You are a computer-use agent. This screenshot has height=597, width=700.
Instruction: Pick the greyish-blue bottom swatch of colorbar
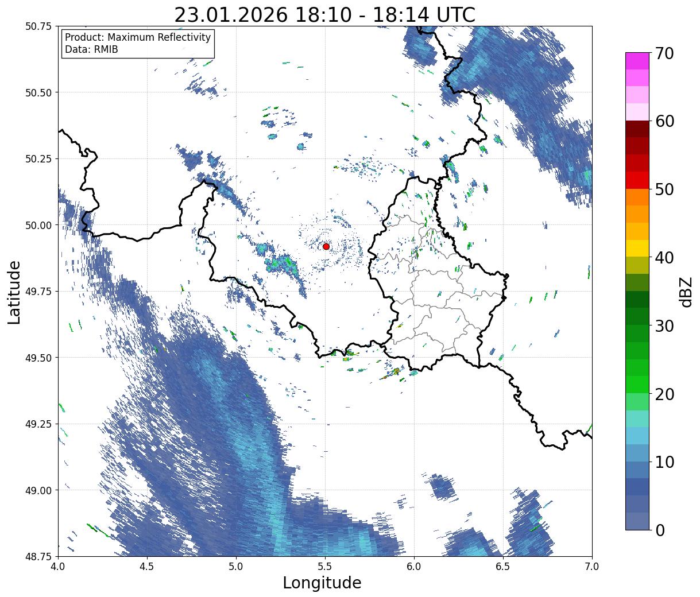click(x=637, y=521)
